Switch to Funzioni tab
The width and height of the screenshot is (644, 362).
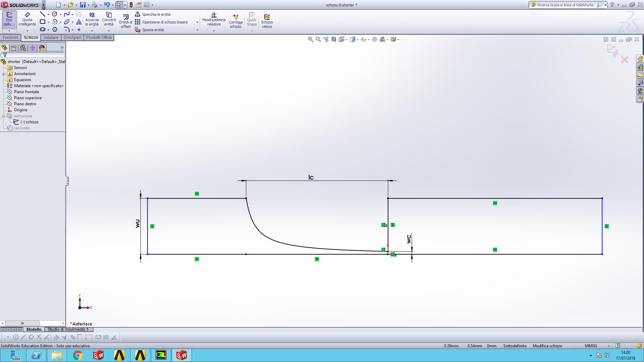tap(10, 38)
